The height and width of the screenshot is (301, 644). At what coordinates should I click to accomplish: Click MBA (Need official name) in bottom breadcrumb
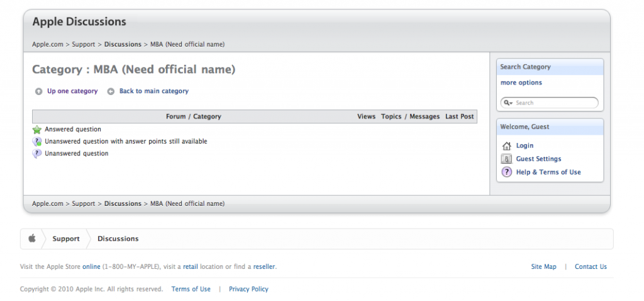pos(187,203)
